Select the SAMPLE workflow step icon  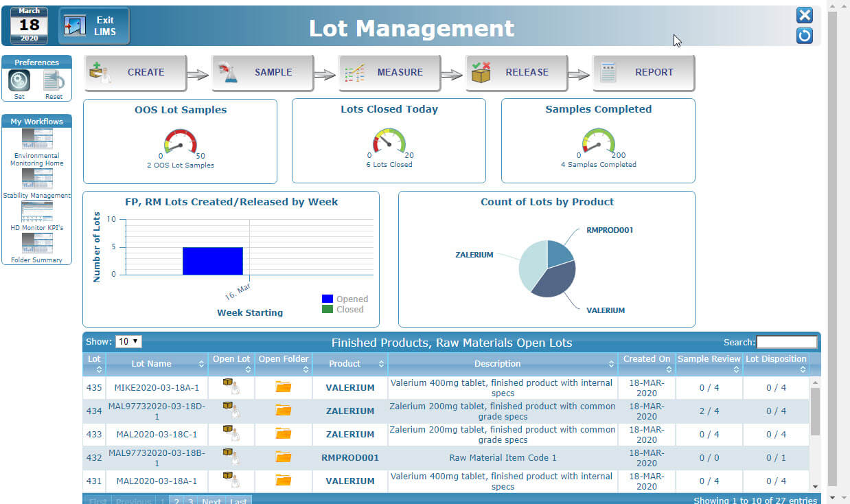point(229,71)
